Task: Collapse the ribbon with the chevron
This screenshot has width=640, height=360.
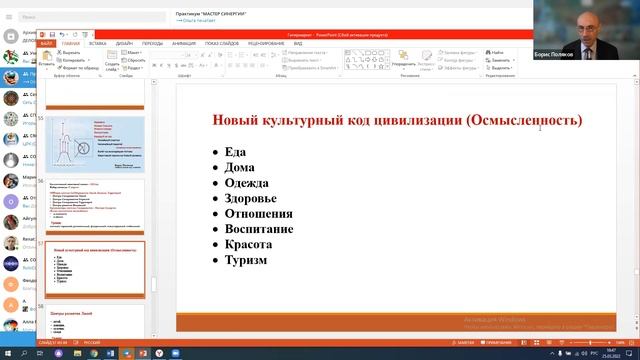Action: pyautogui.click(x=634, y=76)
